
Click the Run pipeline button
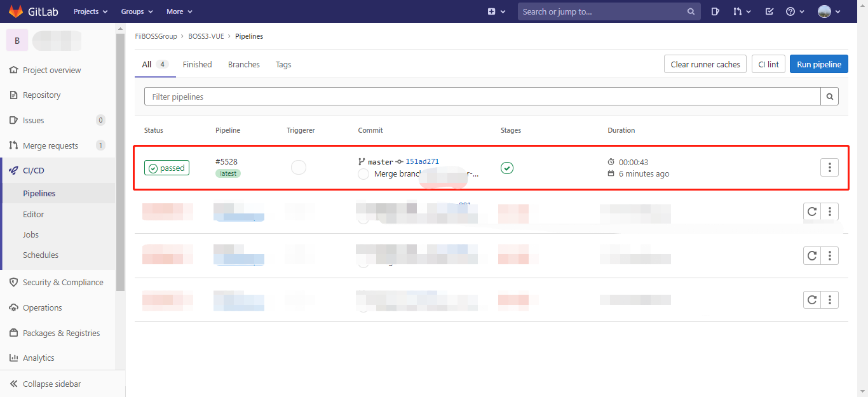(818, 64)
